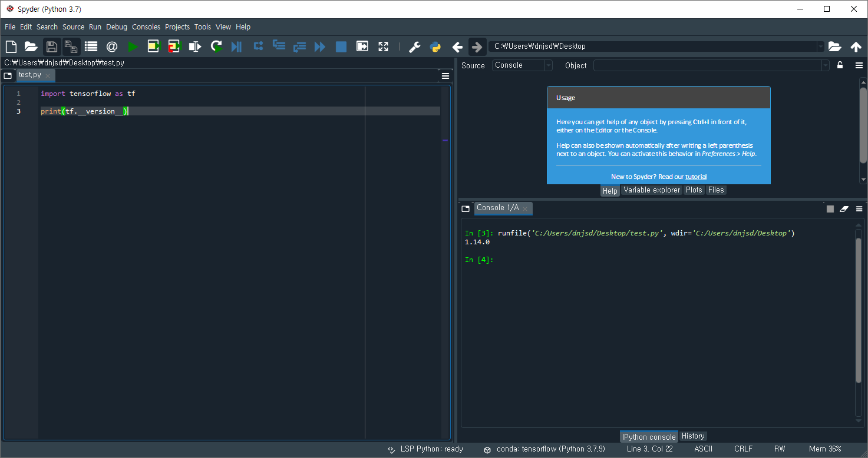Switch to Files tab
Viewport: 868px width, 458px height.
(x=716, y=190)
